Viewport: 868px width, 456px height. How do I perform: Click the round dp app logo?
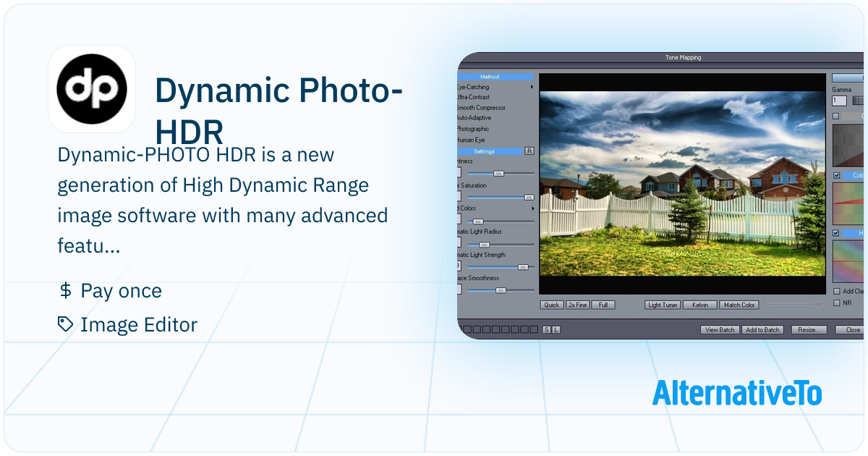point(92,88)
